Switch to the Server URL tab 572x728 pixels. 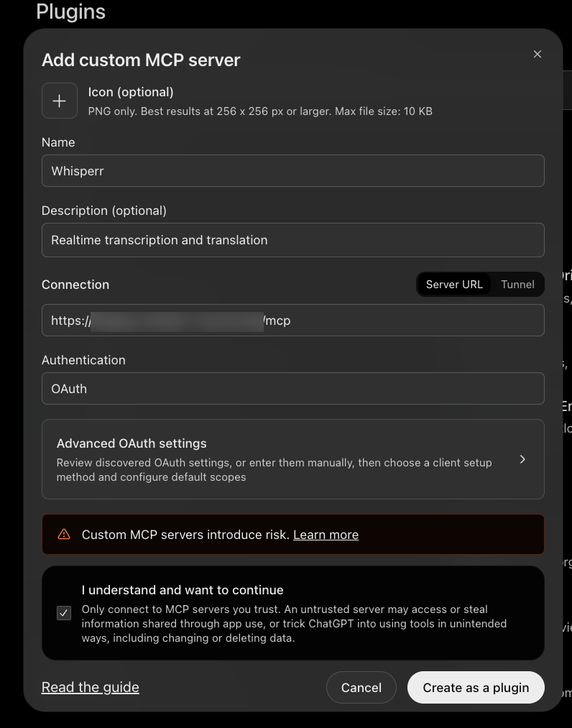(454, 284)
